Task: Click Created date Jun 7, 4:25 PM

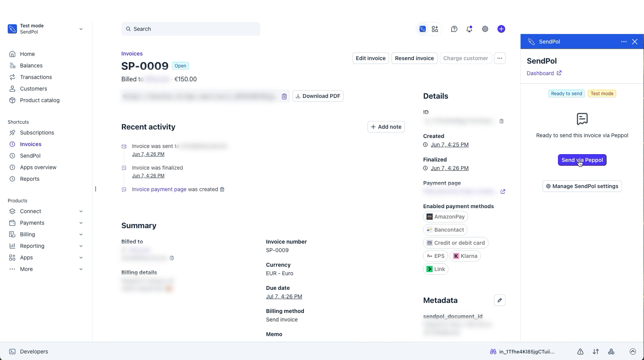Action: pyautogui.click(x=450, y=145)
